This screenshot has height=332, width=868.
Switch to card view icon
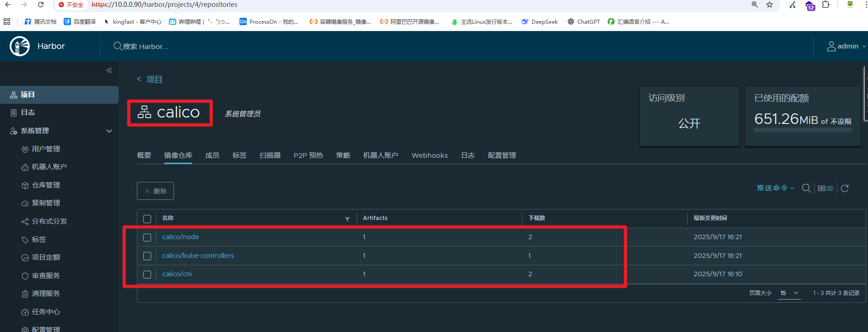pyautogui.click(x=822, y=188)
